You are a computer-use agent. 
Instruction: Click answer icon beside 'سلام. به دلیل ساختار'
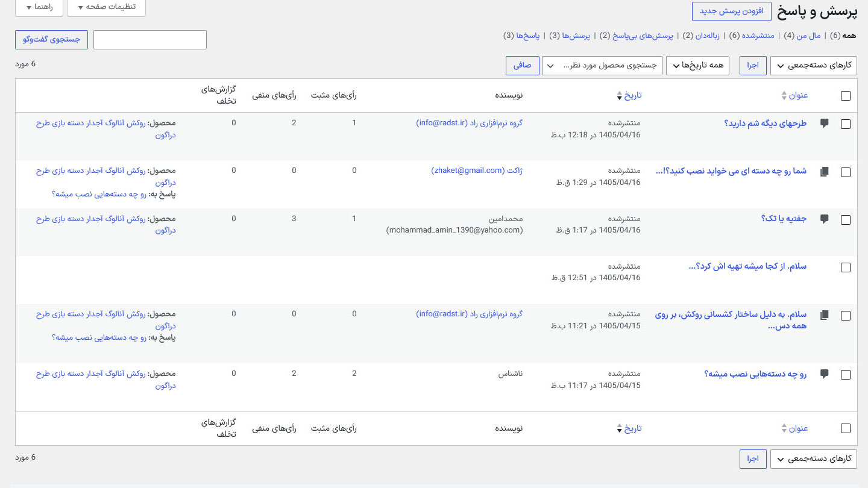(825, 315)
